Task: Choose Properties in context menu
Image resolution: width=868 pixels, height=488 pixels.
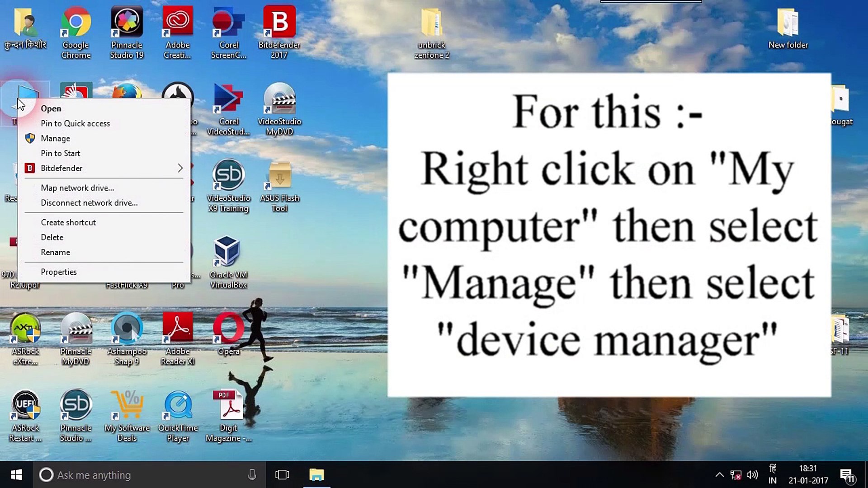Action: [59, 272]
